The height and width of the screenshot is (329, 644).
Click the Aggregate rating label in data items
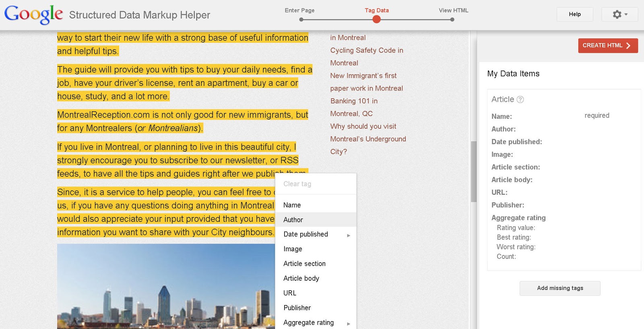(518, 218)
